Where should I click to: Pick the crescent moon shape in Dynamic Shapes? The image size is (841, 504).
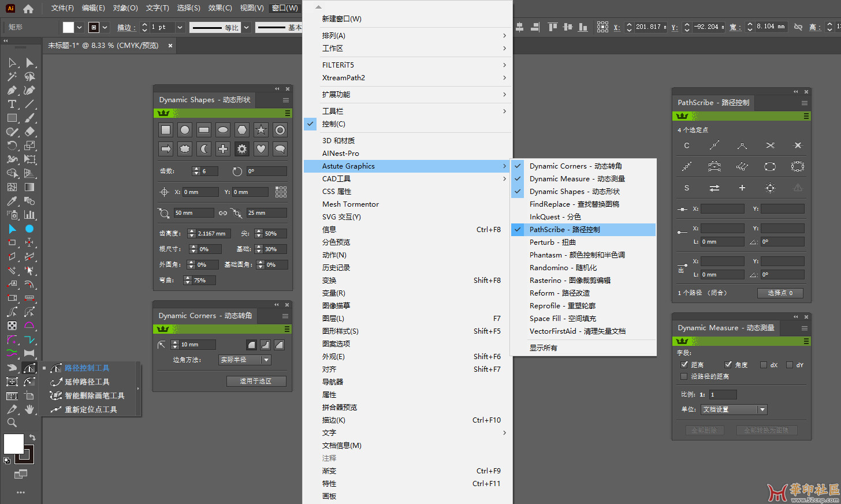click(204, 149)
